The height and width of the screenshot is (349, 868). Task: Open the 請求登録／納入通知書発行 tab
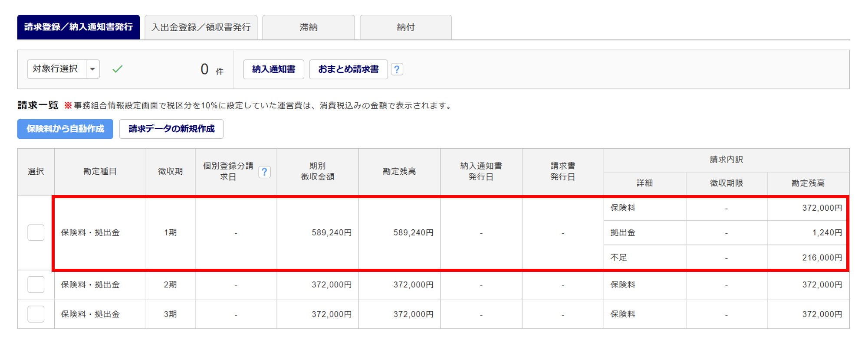click(x=79, y=27)
